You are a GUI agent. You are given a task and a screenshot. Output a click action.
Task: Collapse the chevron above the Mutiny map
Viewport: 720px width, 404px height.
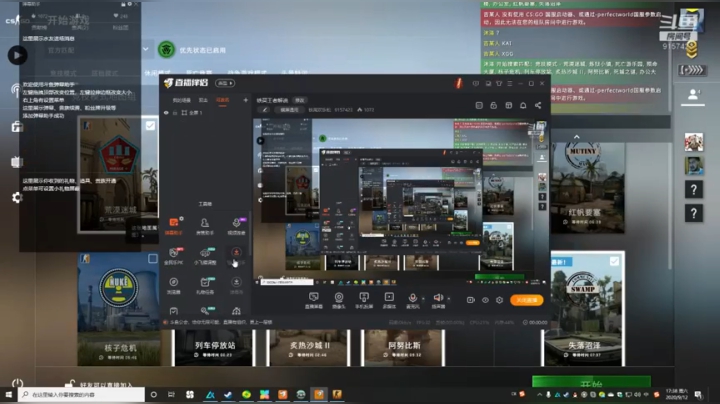577,137
